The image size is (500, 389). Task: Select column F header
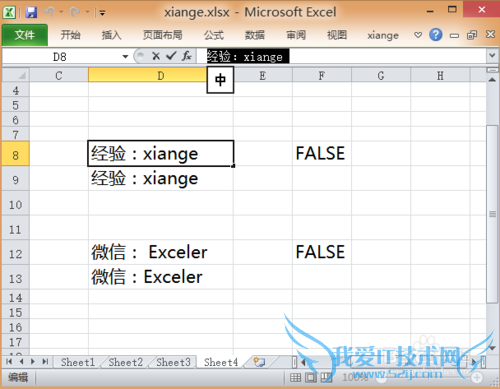(x=322, y=75)
